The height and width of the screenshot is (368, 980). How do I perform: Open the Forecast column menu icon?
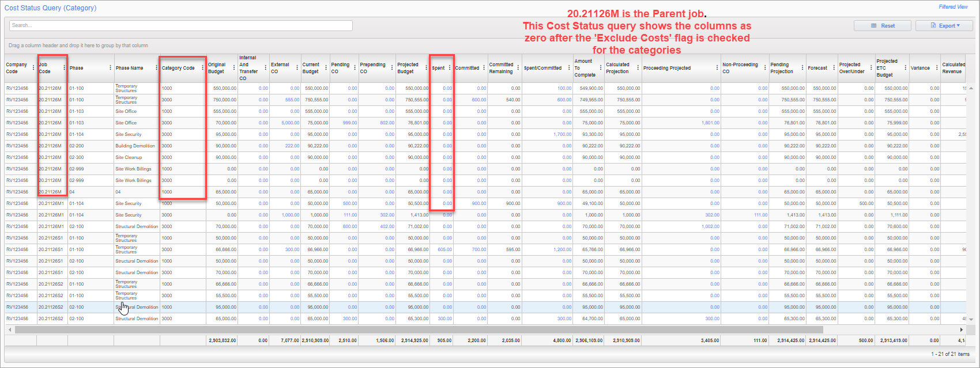coord(834,68)
